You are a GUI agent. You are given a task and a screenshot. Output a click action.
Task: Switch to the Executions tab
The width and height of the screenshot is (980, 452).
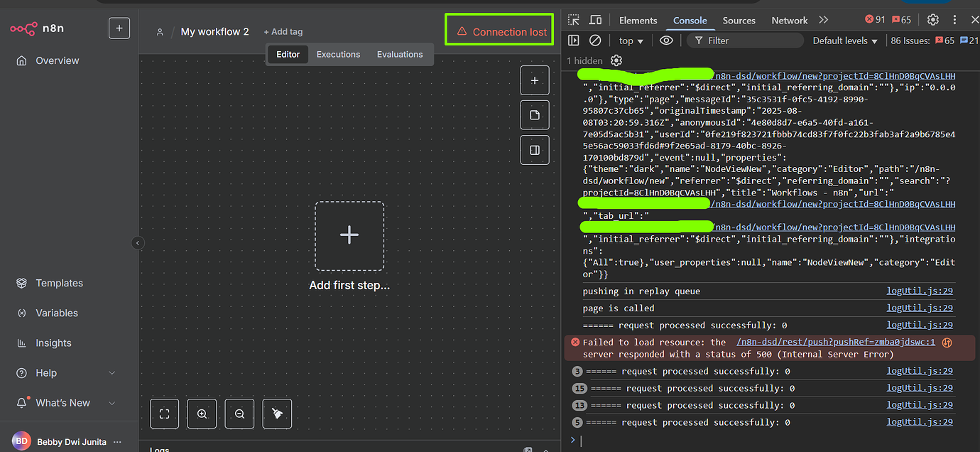(338, 54)
